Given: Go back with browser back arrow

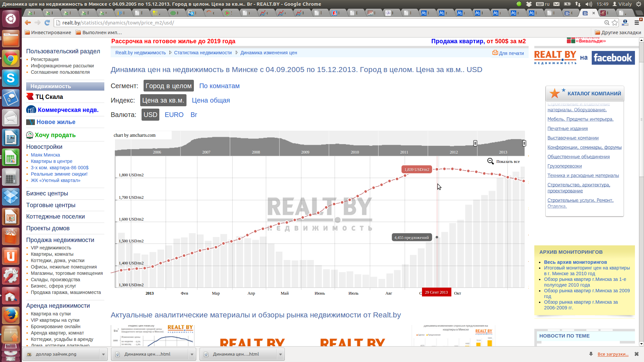Looking at the screenshot, I should point(28,22).
